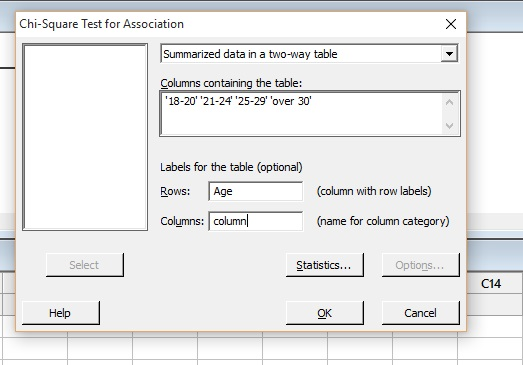Click the down arrow of the columns box scrollbar
523x365 pixels.
coord(450,126)
